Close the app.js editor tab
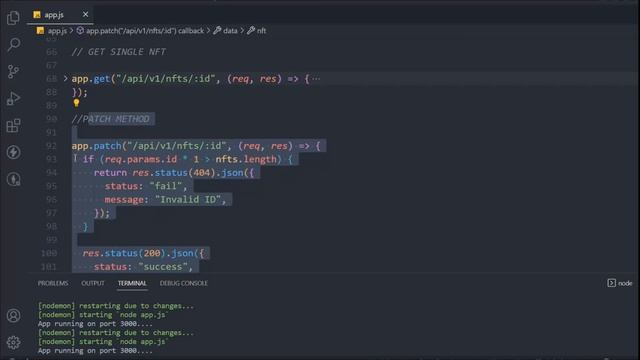640x360 pixels. click(85, 14)
